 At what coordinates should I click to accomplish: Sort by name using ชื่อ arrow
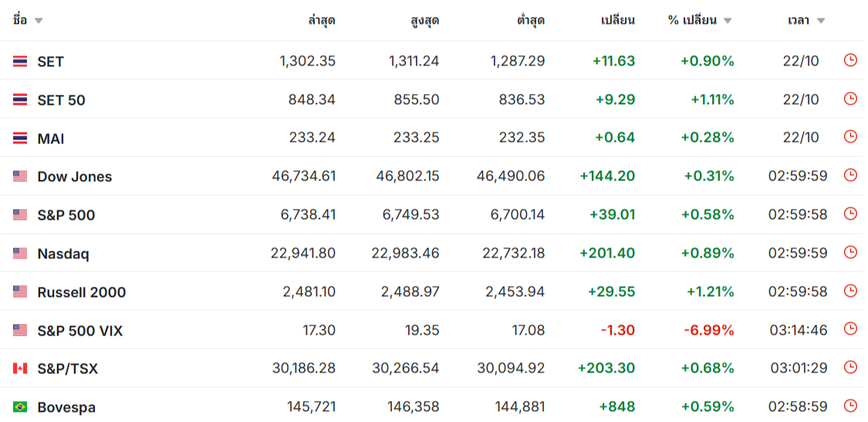pyautogui.click(x=39, y=21)
